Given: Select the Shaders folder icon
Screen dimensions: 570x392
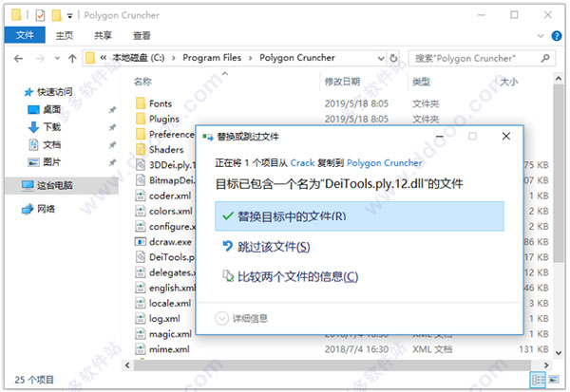Looking at the screenshot, I should (x=141, y=149).
